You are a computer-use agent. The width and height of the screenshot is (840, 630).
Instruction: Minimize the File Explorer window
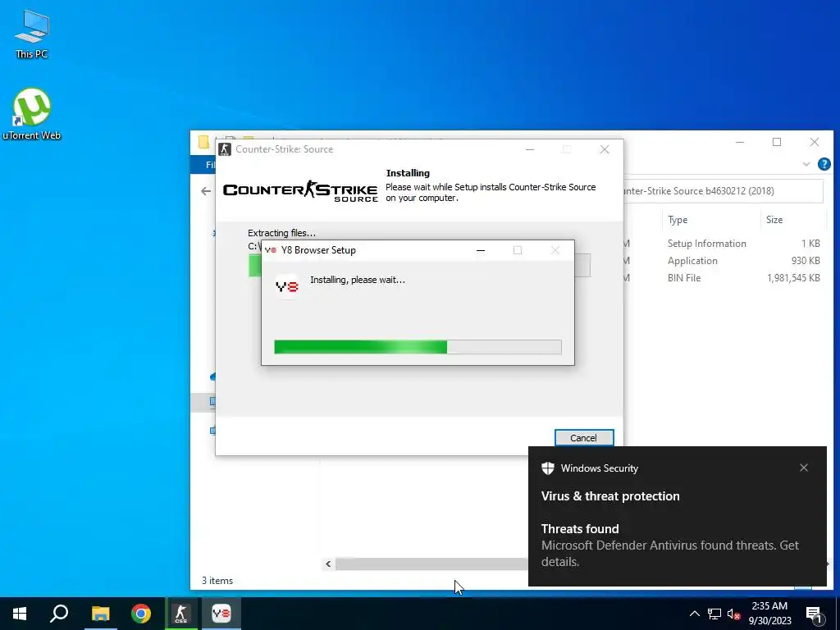(x=740, y=142)
